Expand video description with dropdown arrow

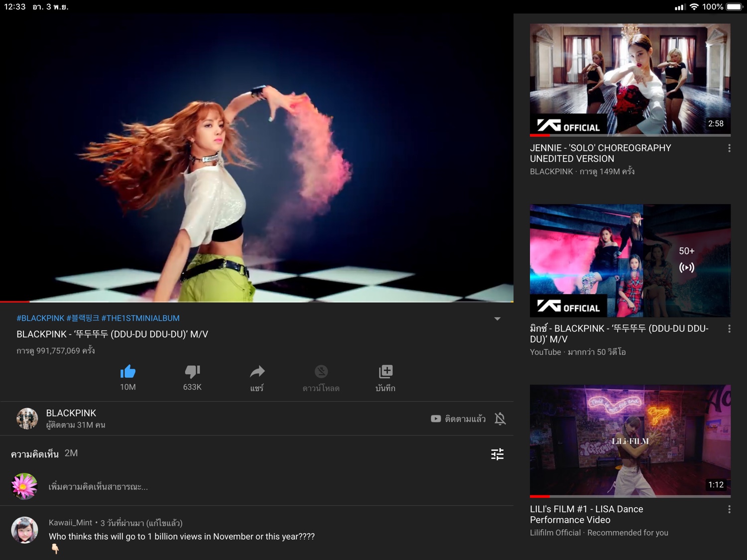[497, 319]
